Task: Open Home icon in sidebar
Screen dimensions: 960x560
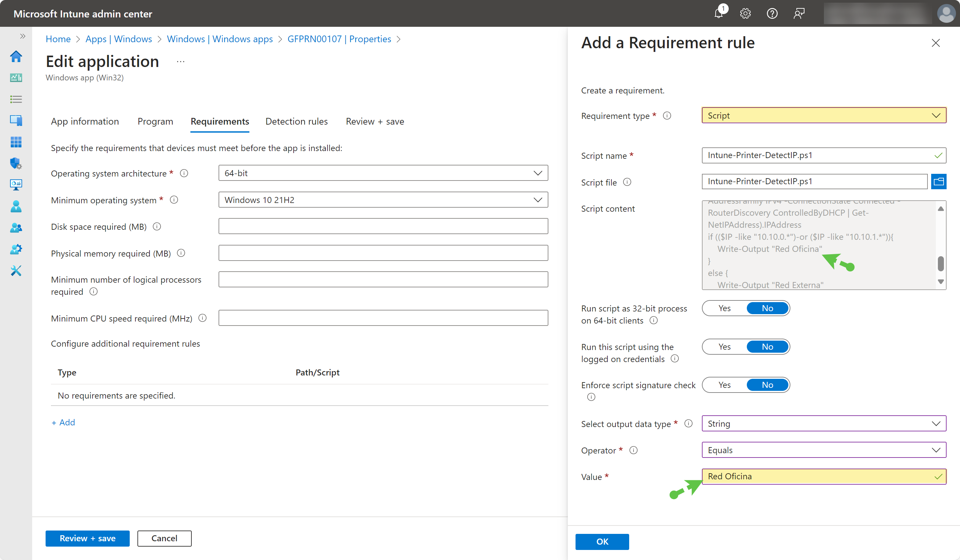Action: pos(16,57)
